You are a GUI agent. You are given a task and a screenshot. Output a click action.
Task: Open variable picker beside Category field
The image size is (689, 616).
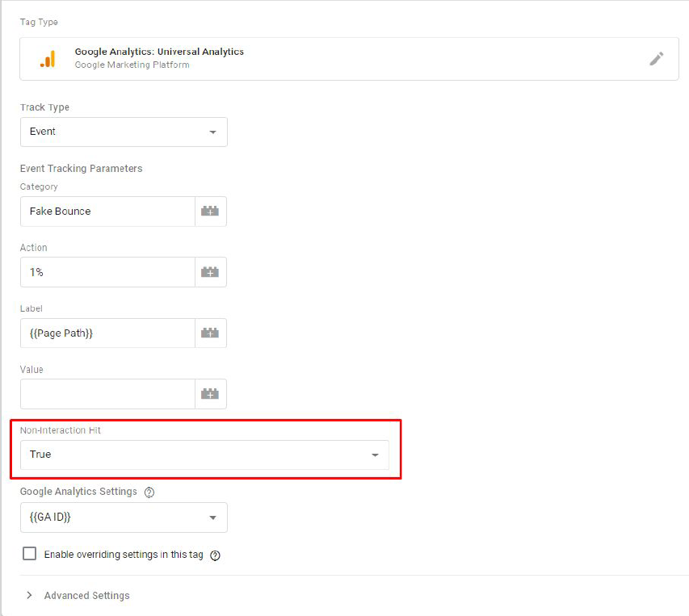click(x=210, y=212)
